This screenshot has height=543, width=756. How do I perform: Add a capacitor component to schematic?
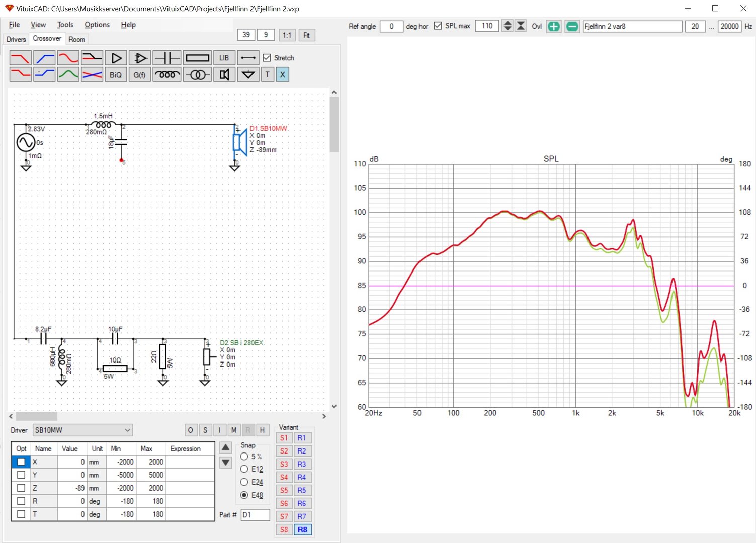point(166,58)
